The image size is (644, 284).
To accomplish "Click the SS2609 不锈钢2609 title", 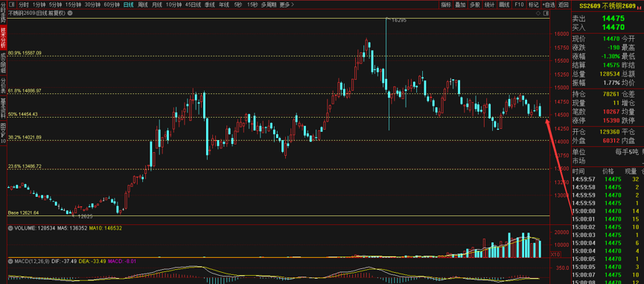I will (608, 6).
